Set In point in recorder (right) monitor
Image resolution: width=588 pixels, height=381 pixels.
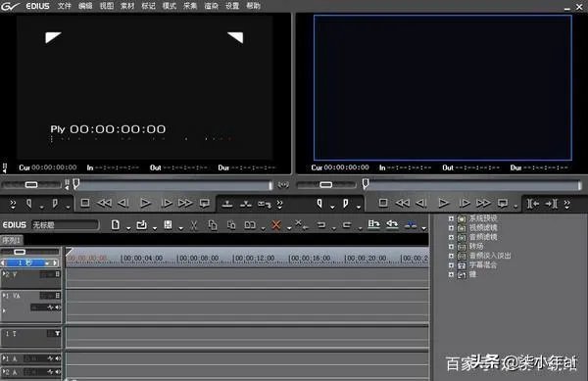click(x=319, y=204)
